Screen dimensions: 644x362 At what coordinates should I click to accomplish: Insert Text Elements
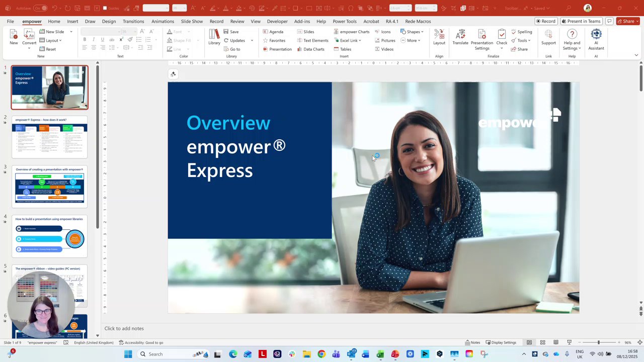(x=312, y=40)
